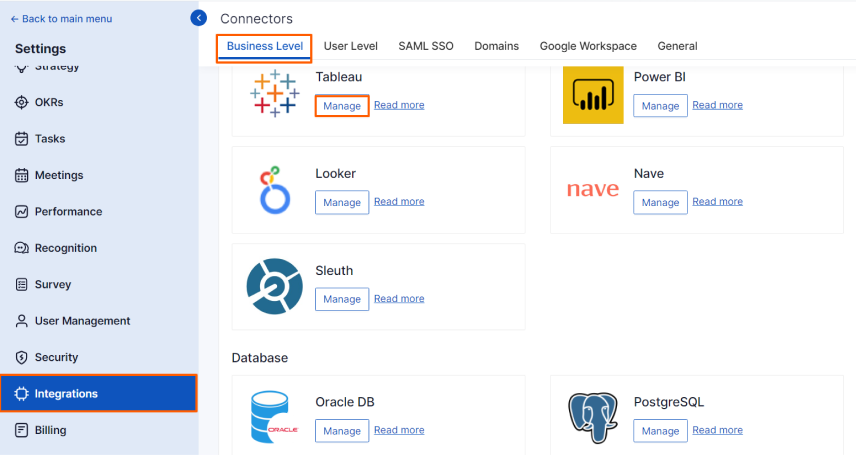This screenshot has width=856, height=455.
Task: Open the Domains tab
Action: [496, 46]
